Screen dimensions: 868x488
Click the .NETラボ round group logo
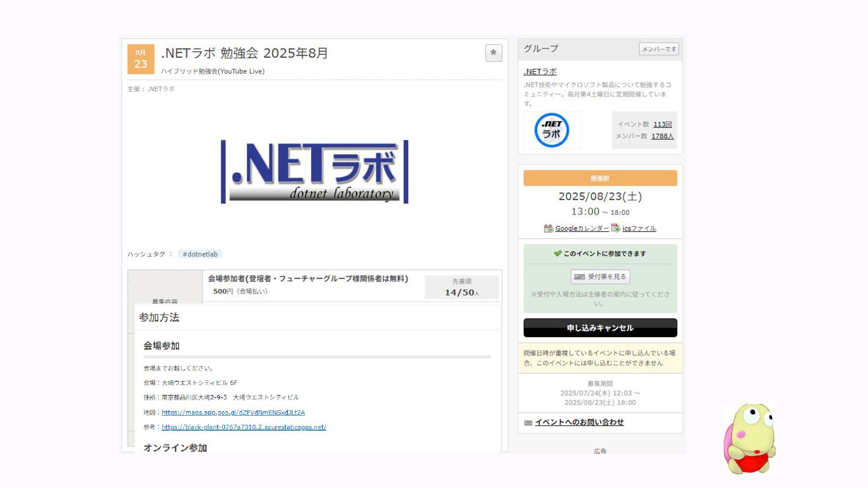click(552, 130)
